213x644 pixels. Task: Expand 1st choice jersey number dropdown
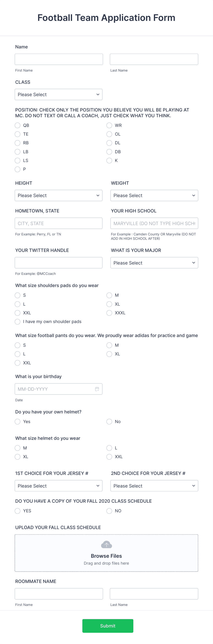coord(58,486)
